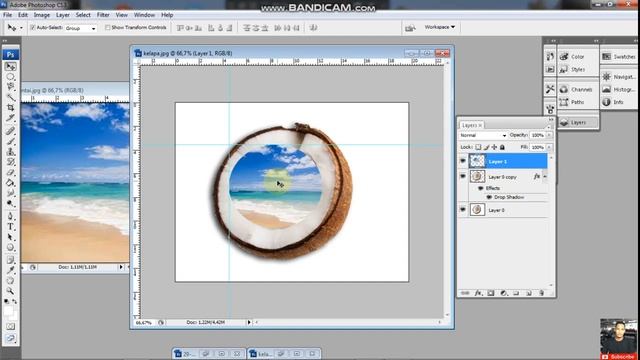The image size is (640, 360).
Task: Open the Histogram panel
Action: tap(619, 89)
